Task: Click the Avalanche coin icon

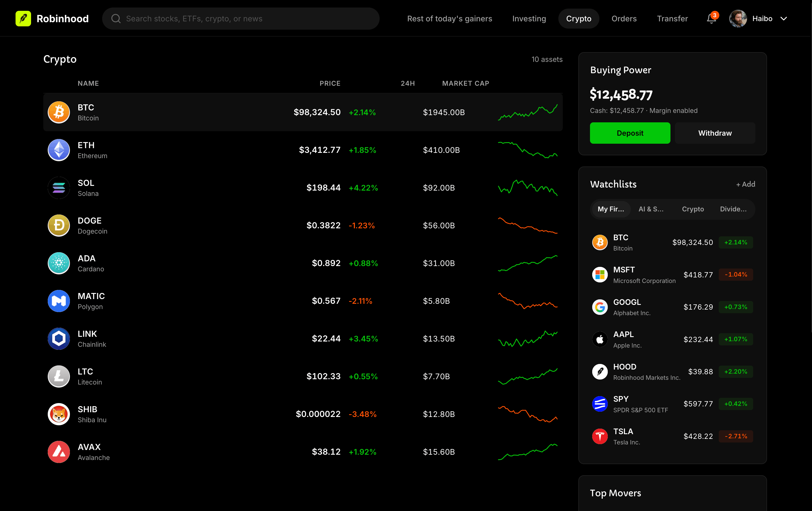Action: pyautogui.click(x=59, y=452)
